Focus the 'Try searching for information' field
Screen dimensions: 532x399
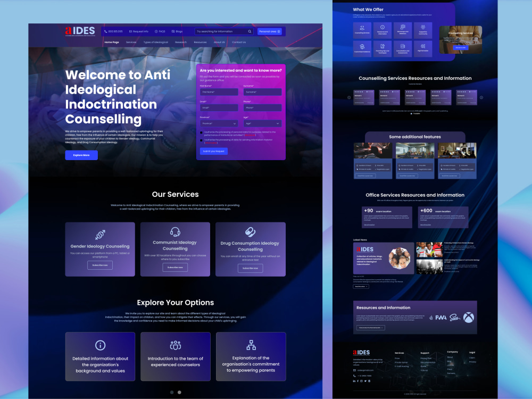(x=224, y=31)
